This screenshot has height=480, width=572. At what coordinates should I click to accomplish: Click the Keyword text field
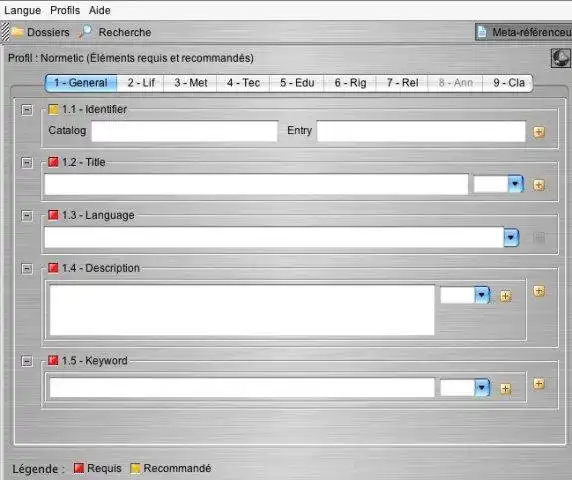242,388
